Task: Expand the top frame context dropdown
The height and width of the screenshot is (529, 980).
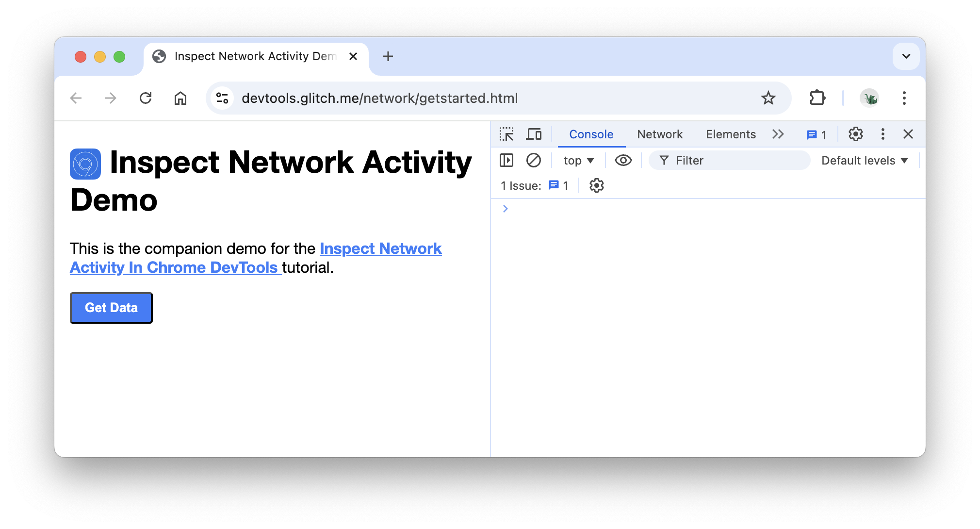Action: 578,160
